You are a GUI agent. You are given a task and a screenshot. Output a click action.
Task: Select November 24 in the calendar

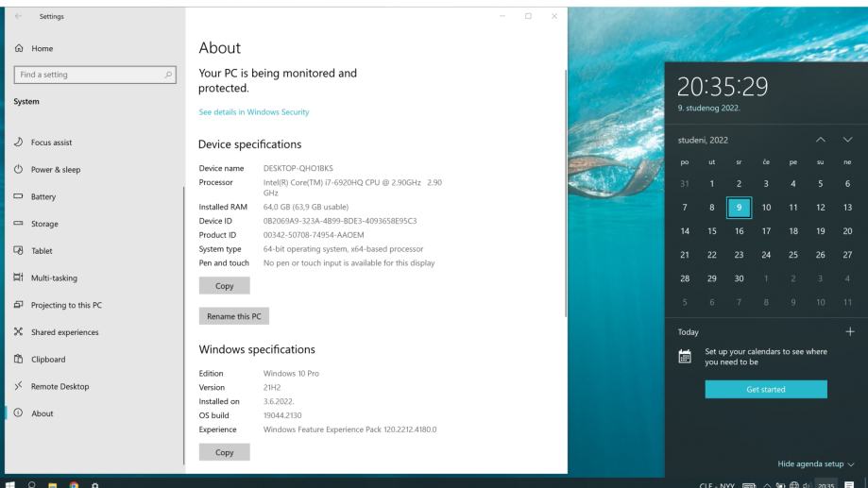tap(766, 255)
